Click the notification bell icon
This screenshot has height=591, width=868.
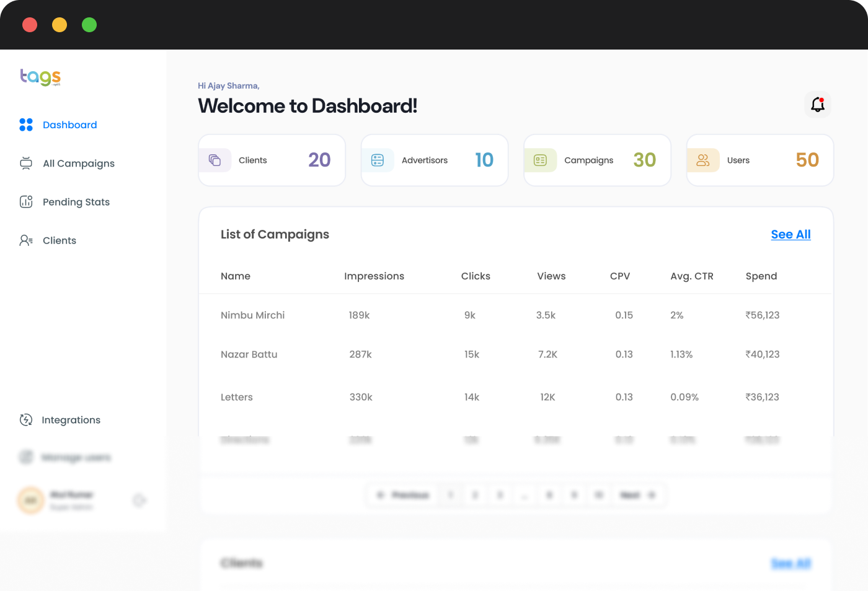[818, 105]
